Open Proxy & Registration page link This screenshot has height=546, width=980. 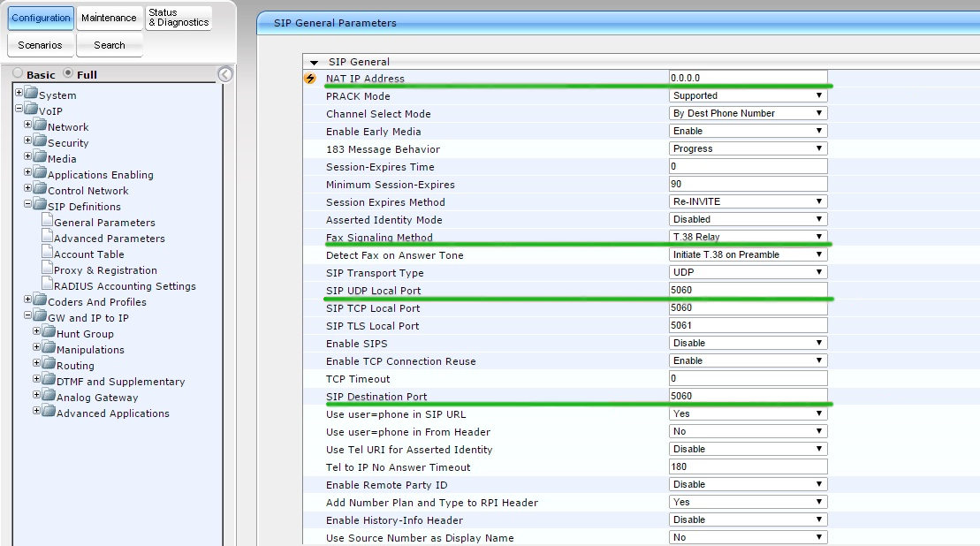coord(105,270)
